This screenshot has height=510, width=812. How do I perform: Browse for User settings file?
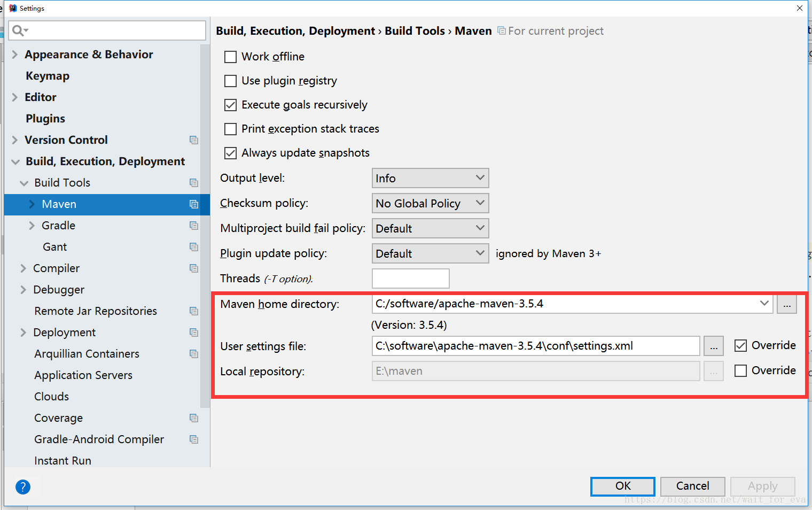click(714, 346)
